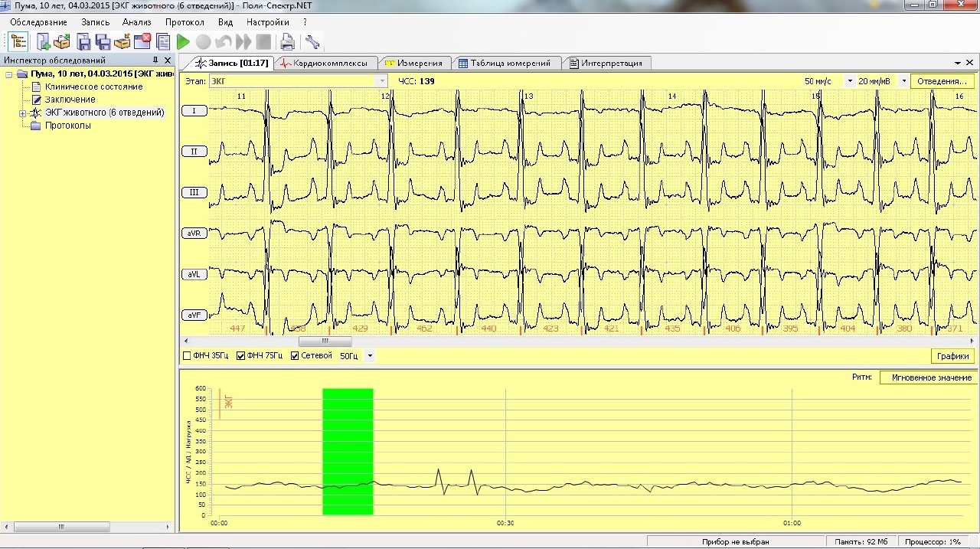The image size is (980, 549).
Task: Click the ECG horizontal scrollbar thumb
Action: 325,341
